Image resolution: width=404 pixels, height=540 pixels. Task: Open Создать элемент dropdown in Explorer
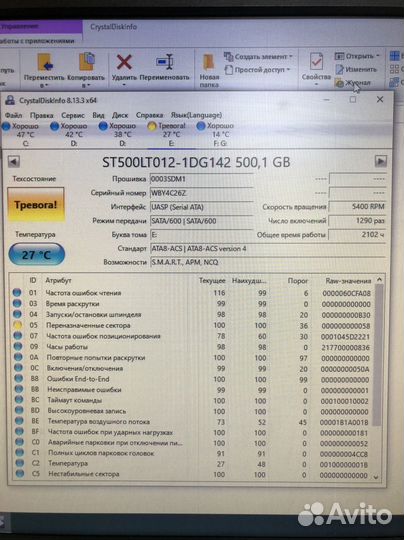coord(258,56)
